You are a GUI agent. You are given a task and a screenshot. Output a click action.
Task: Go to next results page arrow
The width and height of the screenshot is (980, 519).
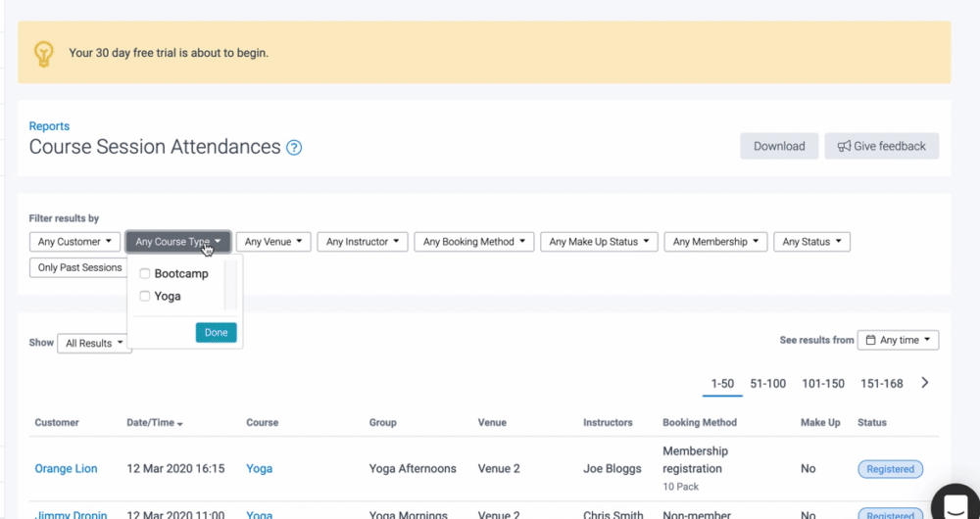click(924, 383)
